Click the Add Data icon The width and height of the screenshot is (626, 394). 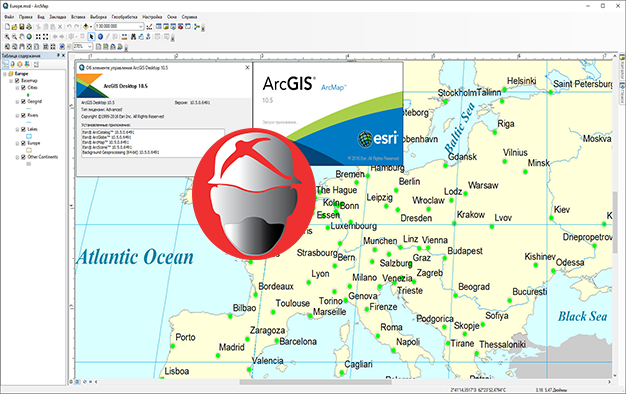point(85,27)
